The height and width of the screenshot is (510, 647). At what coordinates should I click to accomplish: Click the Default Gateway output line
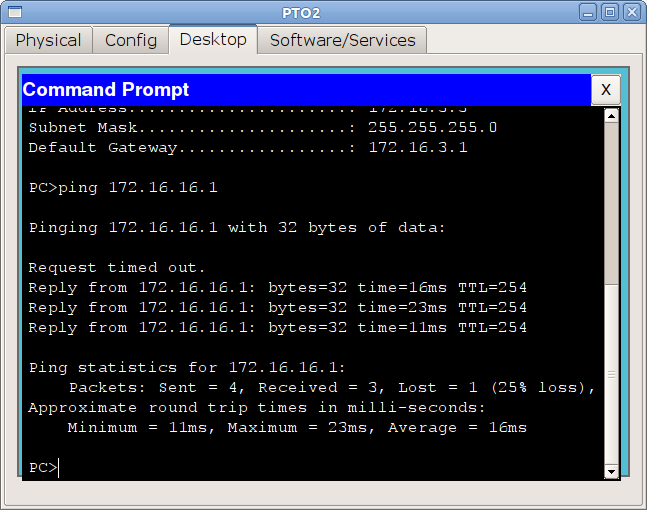[x=247, y=147]
